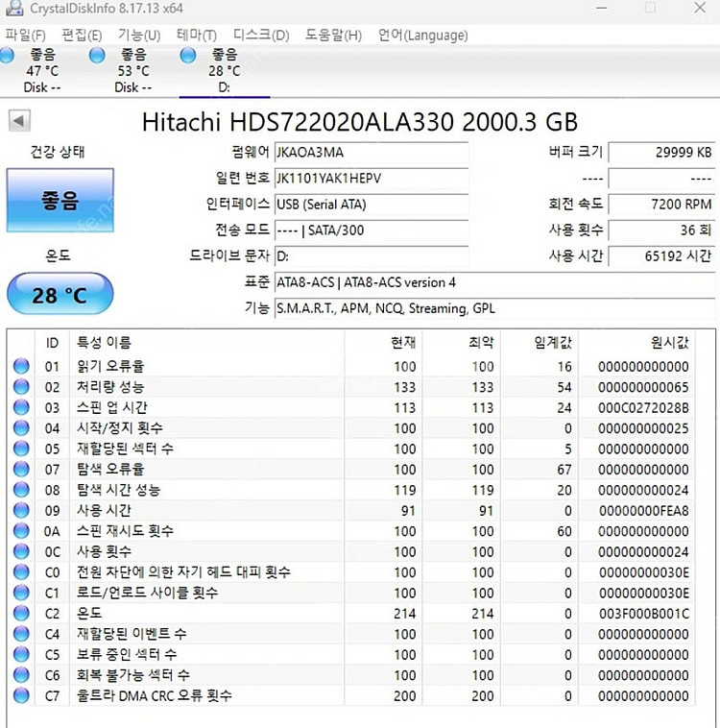This screenshot has height=728, width=720.
Task: Select attribute name 울트라 DMA CRC 오류 횟수
Action: [155, 695]
